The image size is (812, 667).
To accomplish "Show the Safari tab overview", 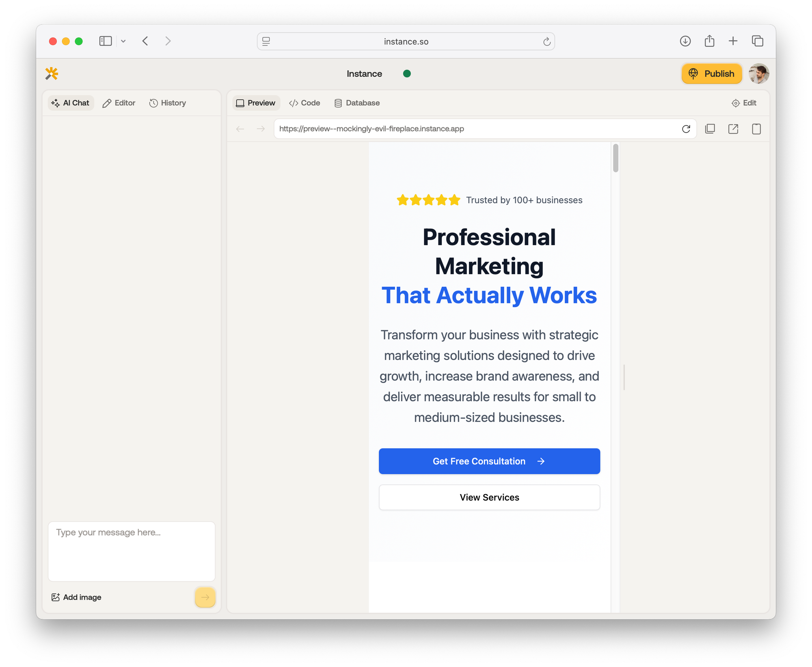I will coord(757,41).
